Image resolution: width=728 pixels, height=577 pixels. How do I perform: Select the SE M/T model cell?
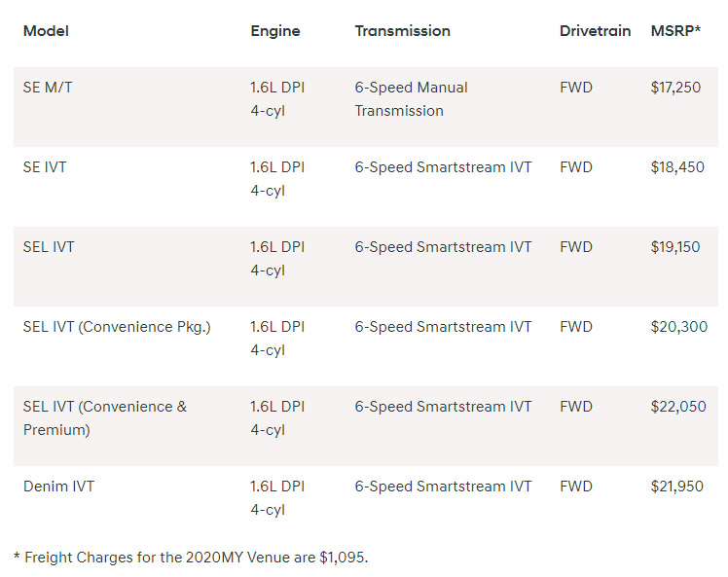(x=48, y=88)
